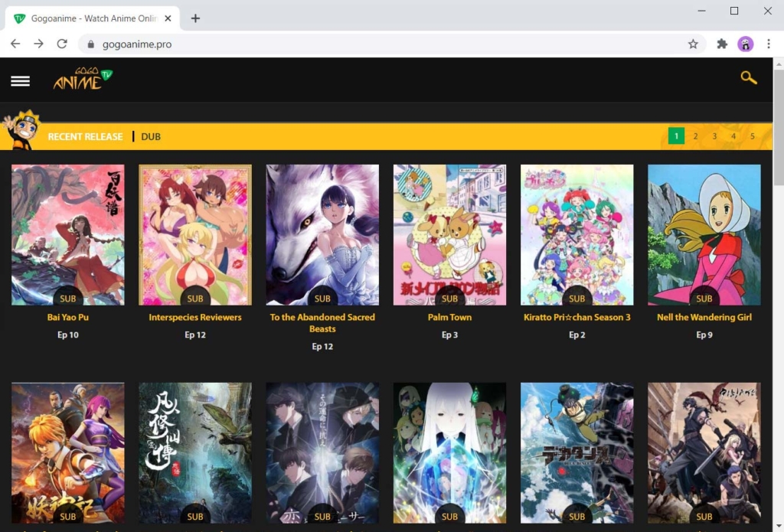Open second-row poster with orange-haired 3D character
This screenshot has width=784, height=532.
[x=68, y=453]
